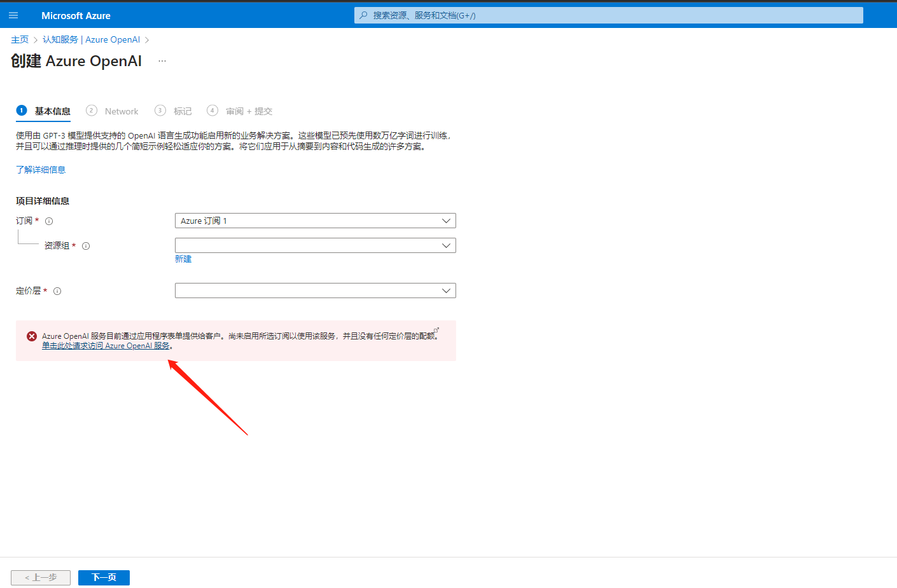Click 新建 to create a resource group
The height and width of the screenshot is (588, 897).
[x=183, y=259]
